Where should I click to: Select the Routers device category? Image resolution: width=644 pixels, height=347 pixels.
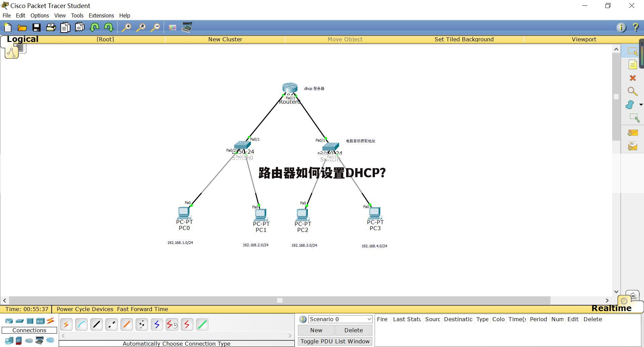9,321
